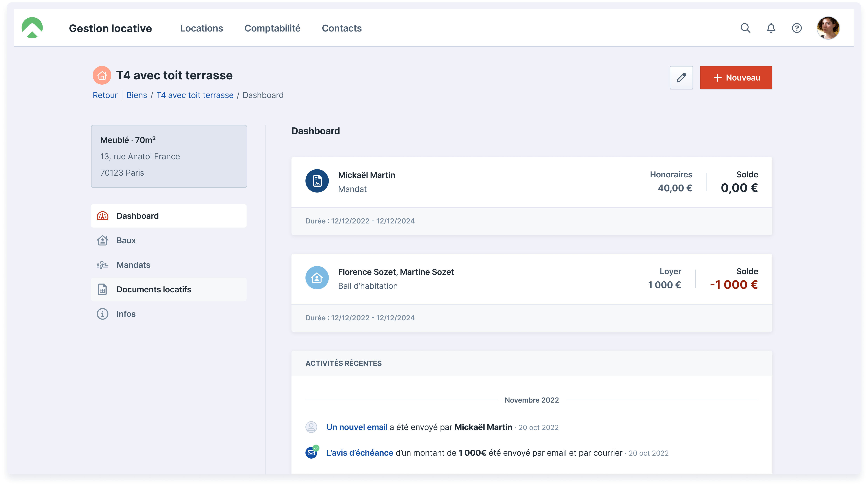
Task: Open the search magnifier icon
Action: pos(745,28)
